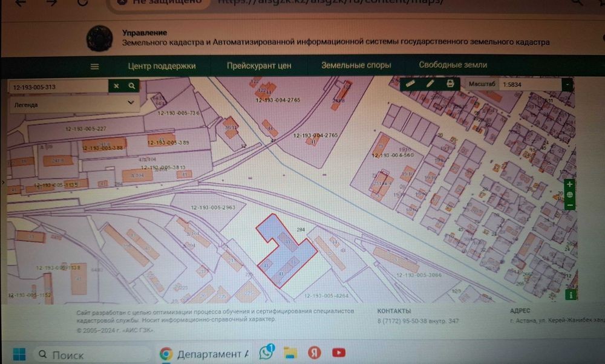Click parcel label 12-193-005-388
This screenshot has height=364, width=605.
(x=102, y=148)
